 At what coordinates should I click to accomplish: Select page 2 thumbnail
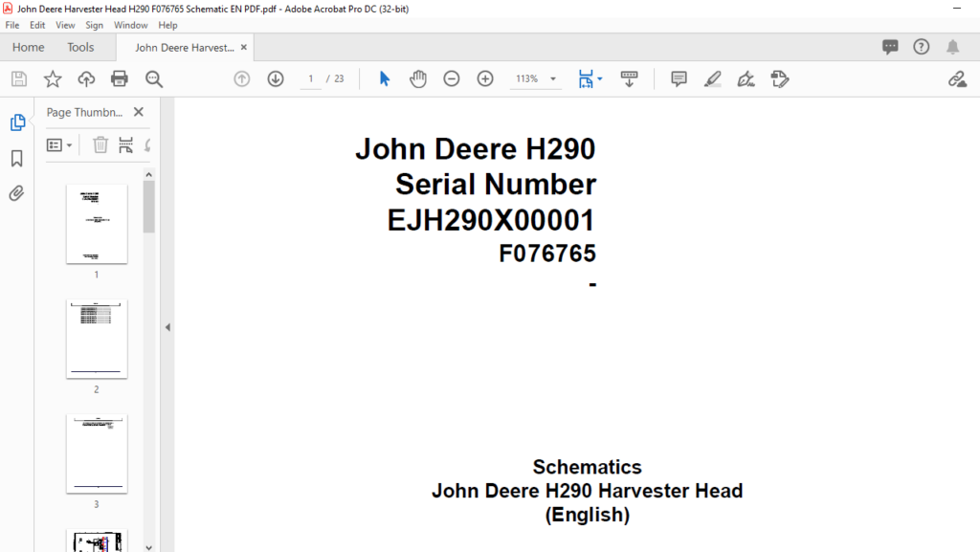point(97,339)
